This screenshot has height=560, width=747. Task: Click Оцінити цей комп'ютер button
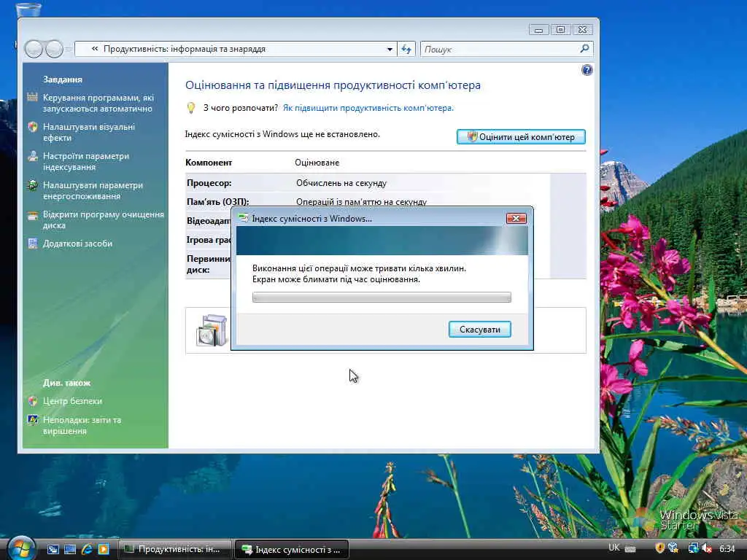[x=521, y=136]
